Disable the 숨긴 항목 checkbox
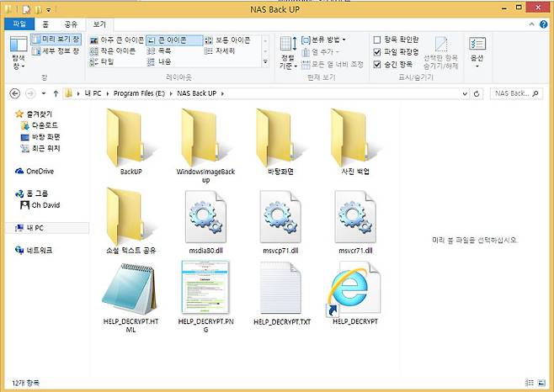554x392 pixels. 377,63
